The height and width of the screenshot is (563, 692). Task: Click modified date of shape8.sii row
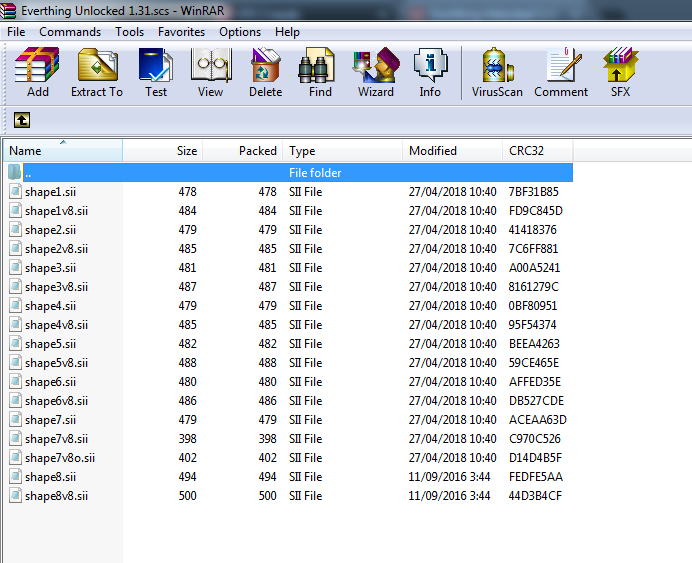pyautogui.click(x=449, y=477)
